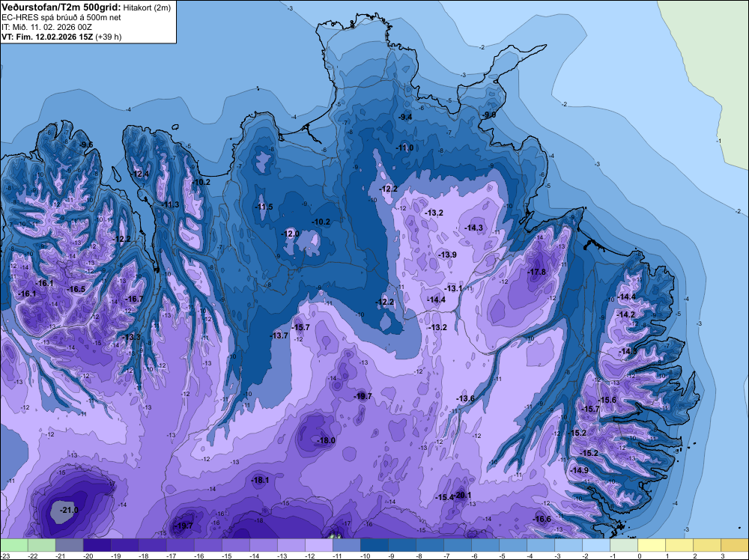Image resolution: width=749 pixels, height=560 pixels.
Task: Click the -18.1 temperature label
Action: [260, 481]
